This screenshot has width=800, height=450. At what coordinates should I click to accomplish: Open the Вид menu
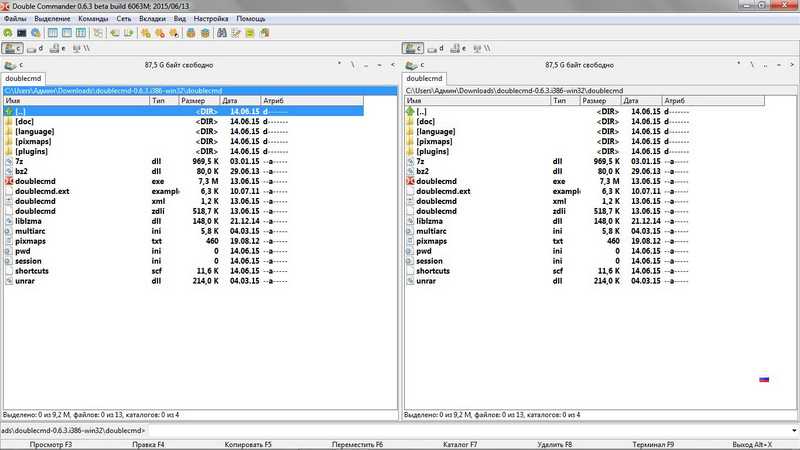coord(180,19)
